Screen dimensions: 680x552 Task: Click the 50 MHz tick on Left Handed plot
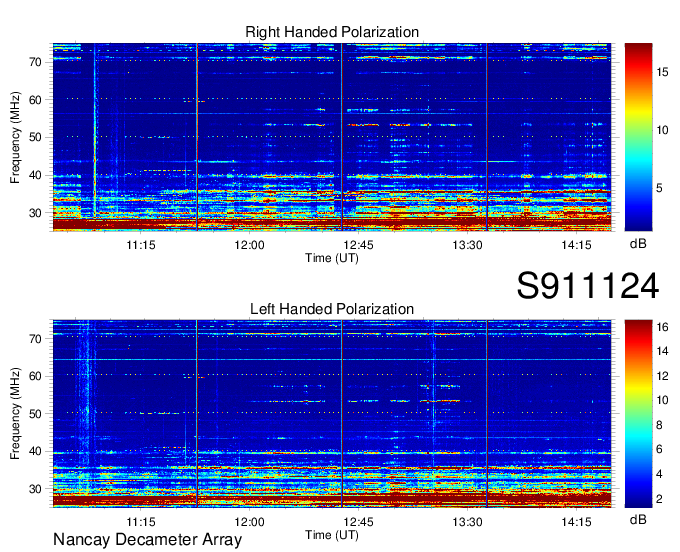coord(35,414)
